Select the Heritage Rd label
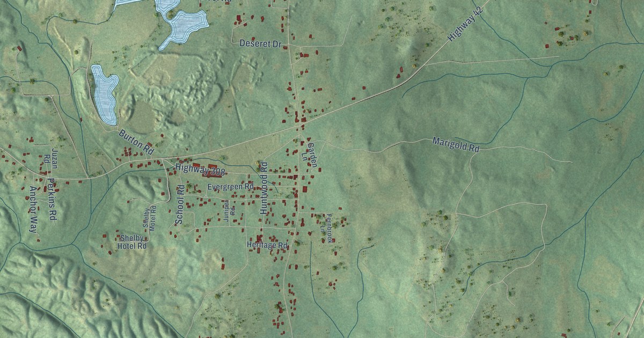 pos(267,245)
